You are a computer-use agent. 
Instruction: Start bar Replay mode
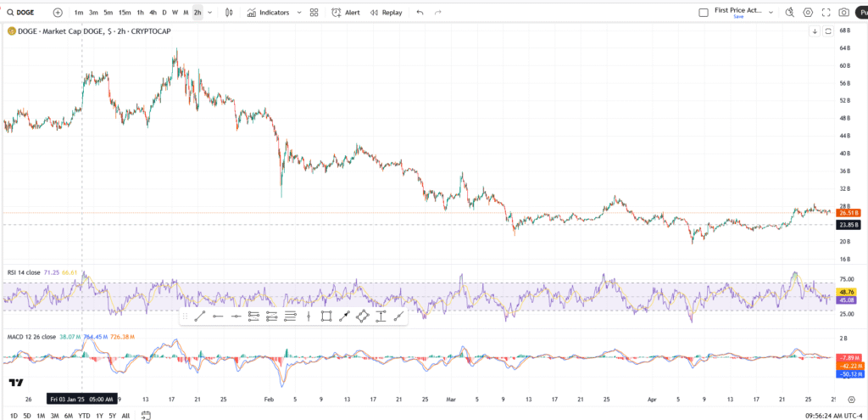[386, 13]
